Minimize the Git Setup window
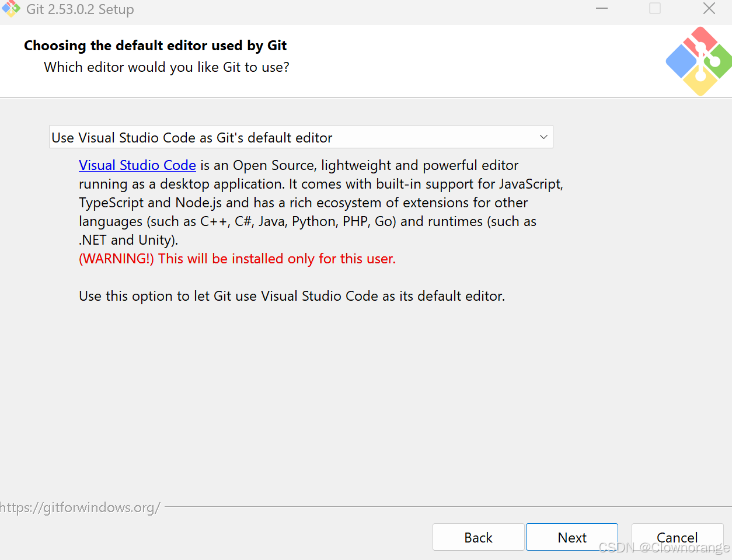Screen dimensions: 732x560 (x=602, y=8)
